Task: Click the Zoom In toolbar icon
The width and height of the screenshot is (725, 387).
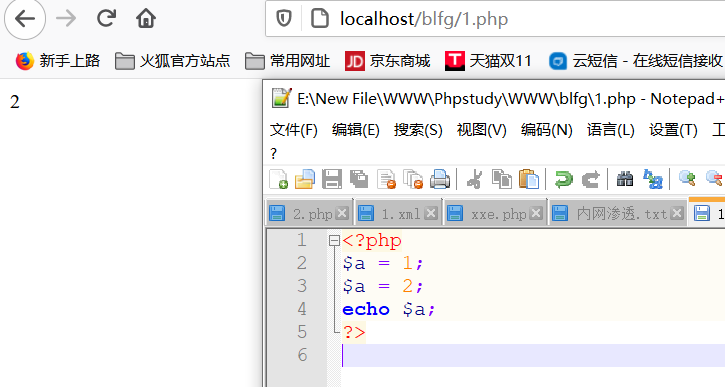Action: point(687,179)
